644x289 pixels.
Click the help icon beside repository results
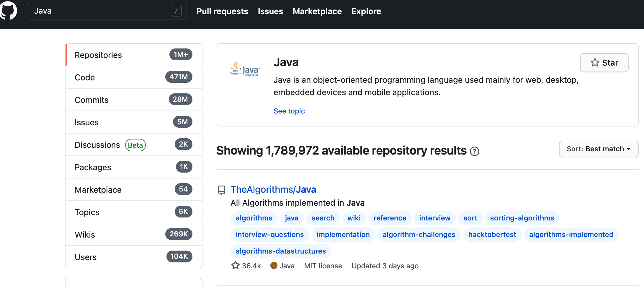point(474,151)
